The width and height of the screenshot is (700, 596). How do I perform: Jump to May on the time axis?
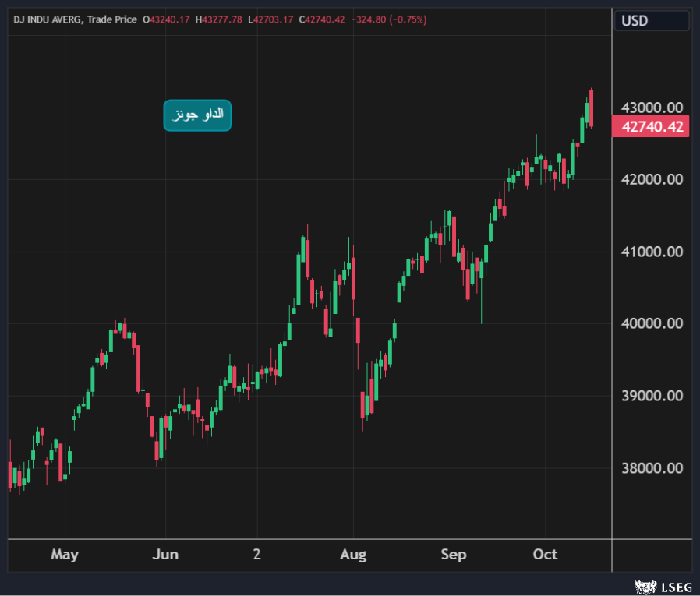click(65, 555)
